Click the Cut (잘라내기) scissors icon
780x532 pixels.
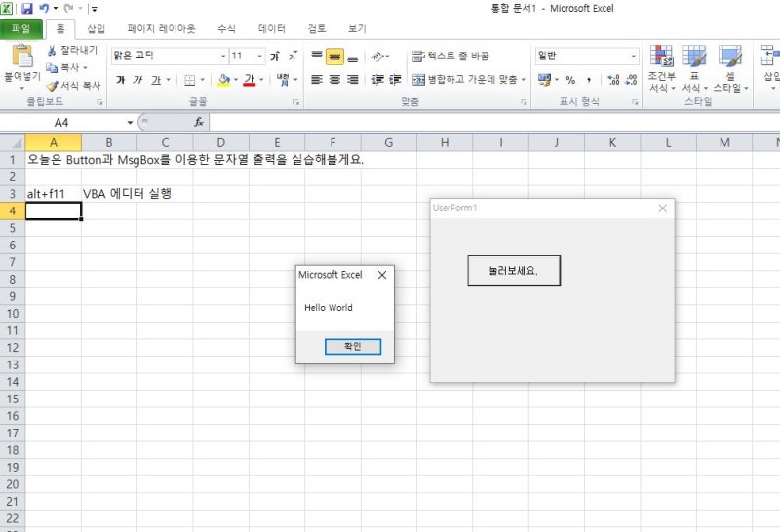(52, 51)
